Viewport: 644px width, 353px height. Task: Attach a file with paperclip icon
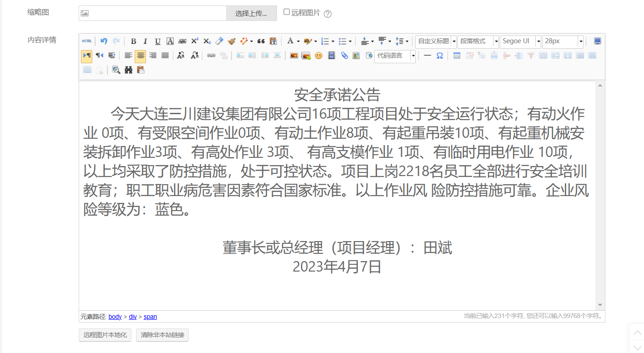(344, 55)
